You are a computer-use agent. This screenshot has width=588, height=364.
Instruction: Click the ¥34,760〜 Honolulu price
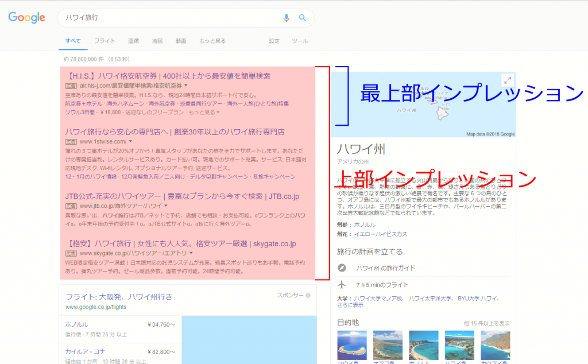(x=161, y=324)
